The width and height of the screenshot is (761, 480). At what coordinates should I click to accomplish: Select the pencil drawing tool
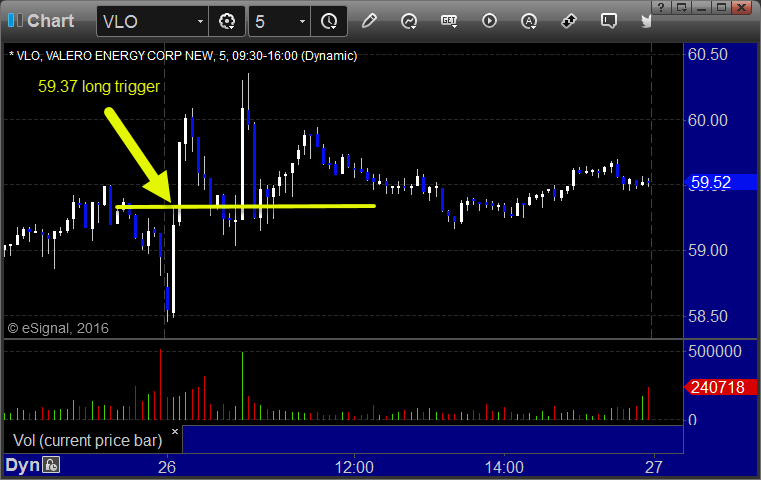pyautogui.click(x=369, y=21)
